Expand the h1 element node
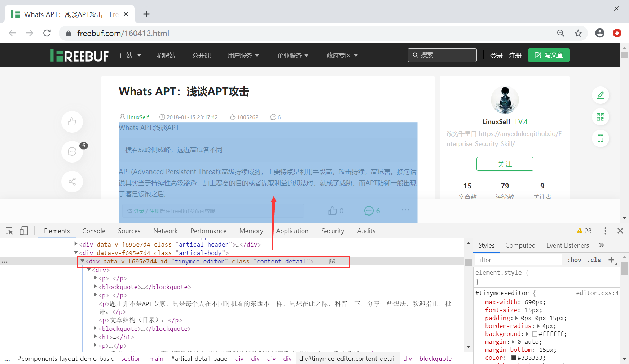Screen dimensions: 629x364 coord(96,337)
